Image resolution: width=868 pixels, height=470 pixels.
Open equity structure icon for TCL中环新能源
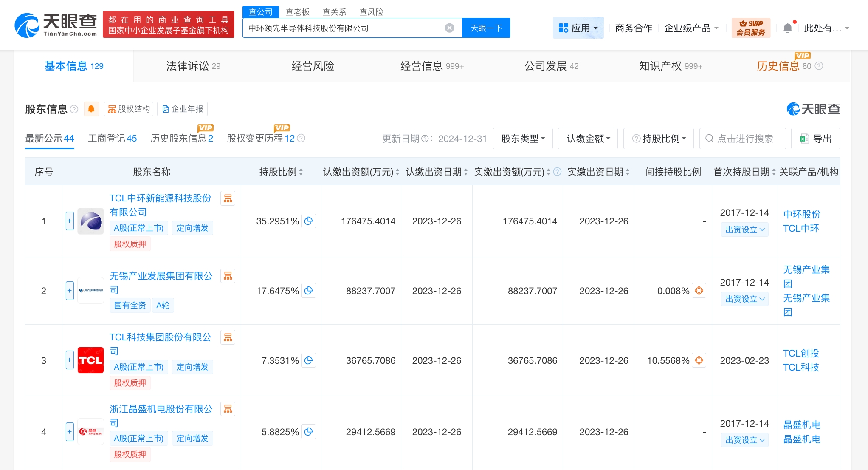tap(228, 198)
